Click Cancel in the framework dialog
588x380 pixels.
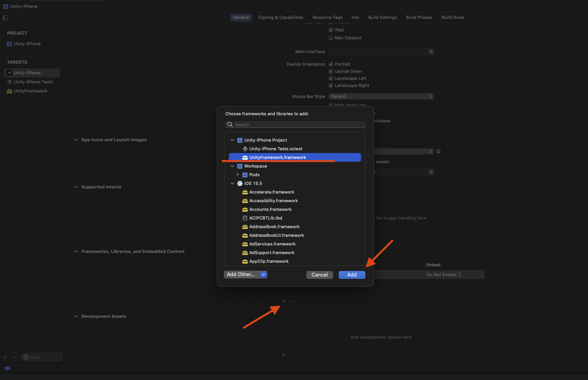[x=320, y=275]
